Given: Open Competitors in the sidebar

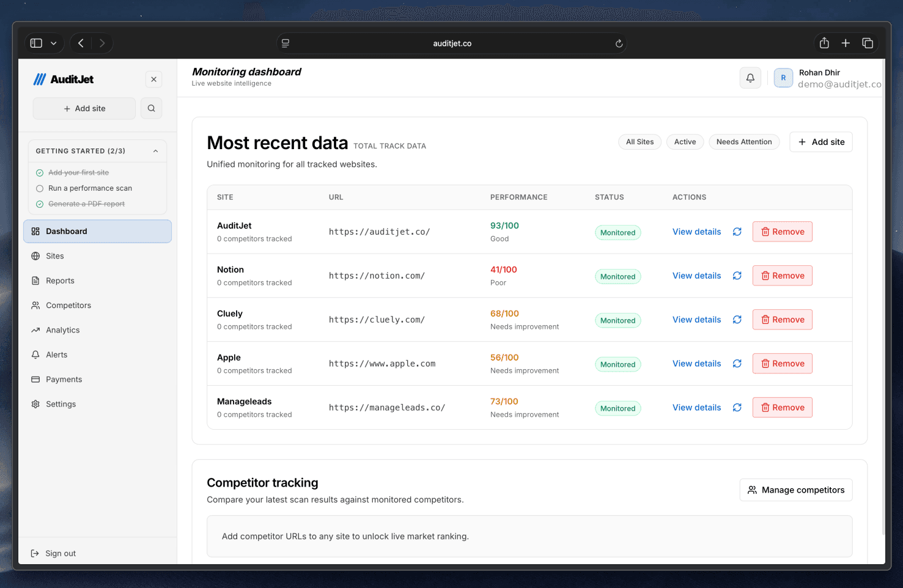Looking at the screenshot, I should click(97, 305).
